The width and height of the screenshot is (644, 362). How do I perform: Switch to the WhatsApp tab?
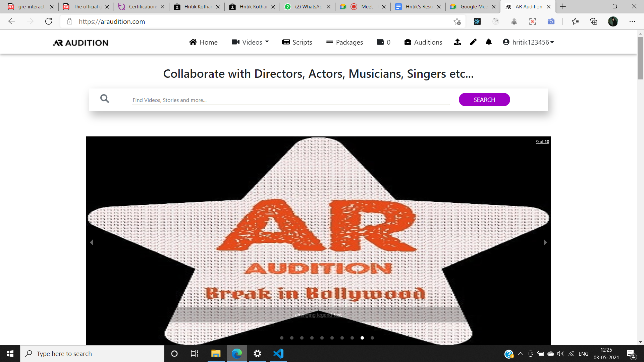(x=307, y=7)
